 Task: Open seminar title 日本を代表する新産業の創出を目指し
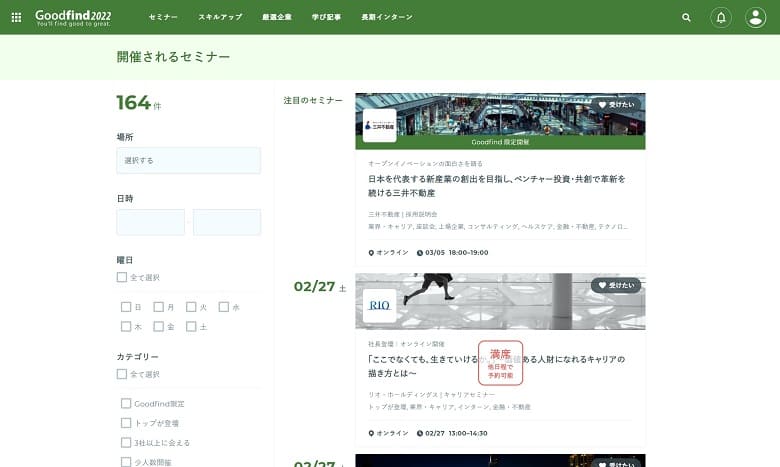(x=496, y=186)
